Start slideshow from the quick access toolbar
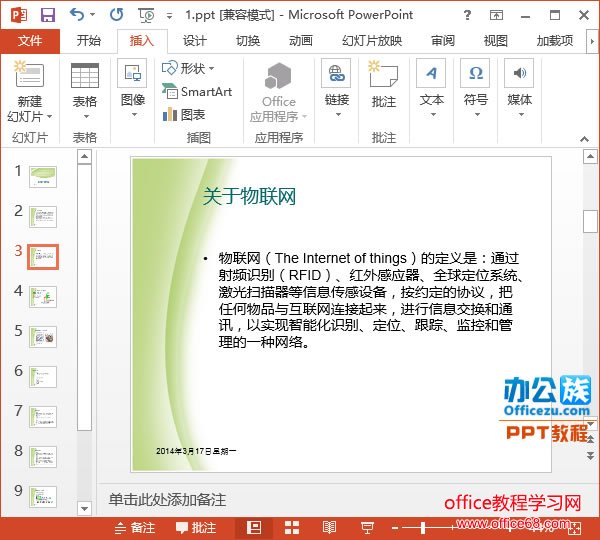The width and height of the screenshot is (600, 540). coord(146,15)
